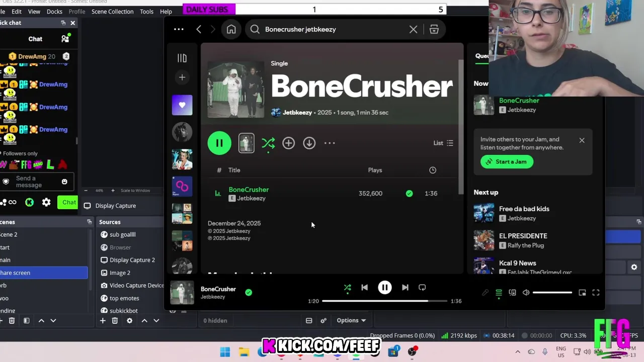Open Spotify Browse icon beside search
644x362 pixels.
click(x=434, y=29)
